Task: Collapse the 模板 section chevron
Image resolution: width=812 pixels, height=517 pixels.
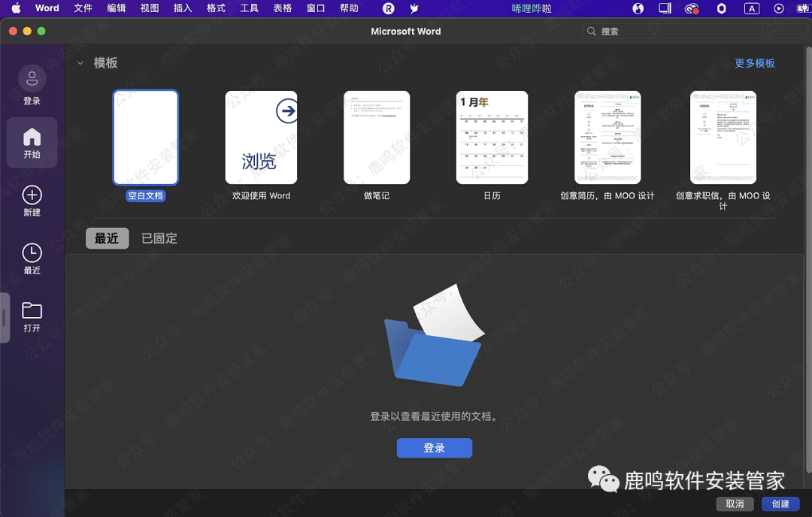Action: [x=80, y=63]
